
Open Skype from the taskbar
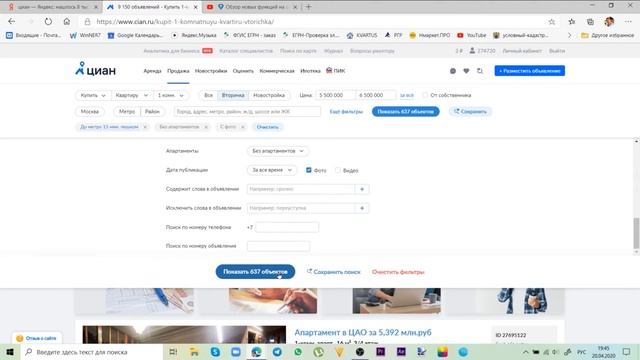tap(215, 352)
